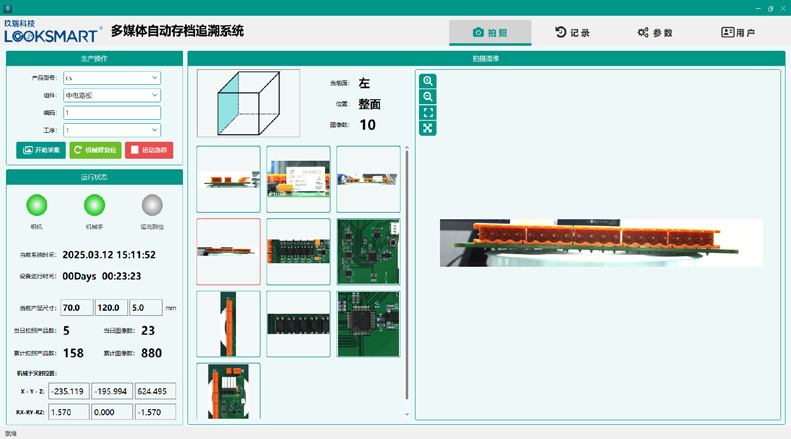Expand the 组件 dropdown list
Image resolution: width=791 pixels, height=439 pixels.
(112, 95)
